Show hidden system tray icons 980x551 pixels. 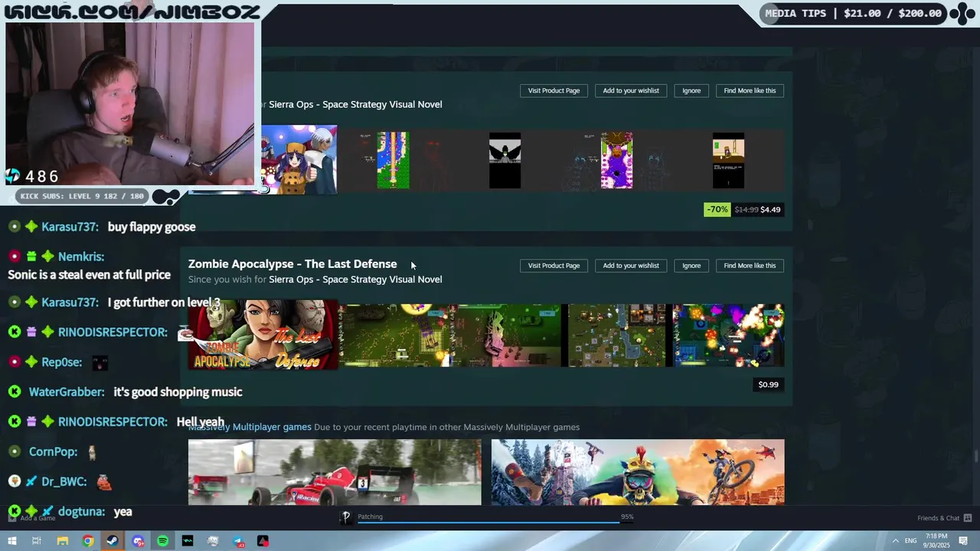point(895,541)
